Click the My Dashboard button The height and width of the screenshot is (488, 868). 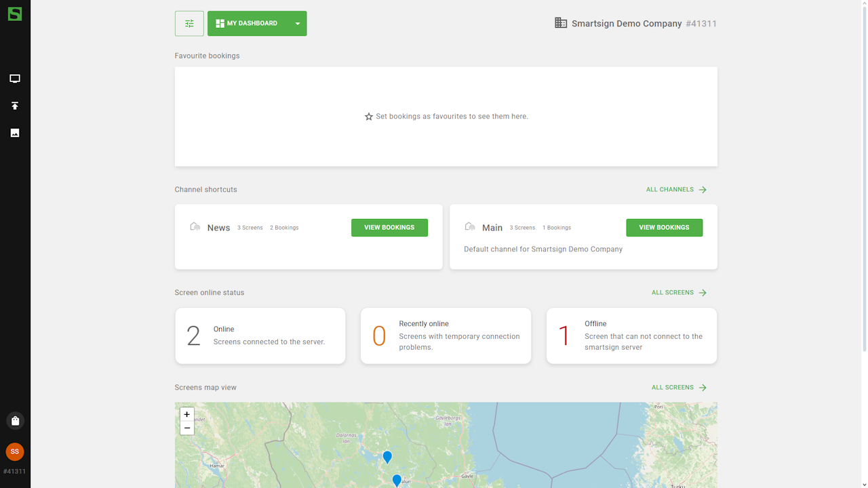coord(248,24)
